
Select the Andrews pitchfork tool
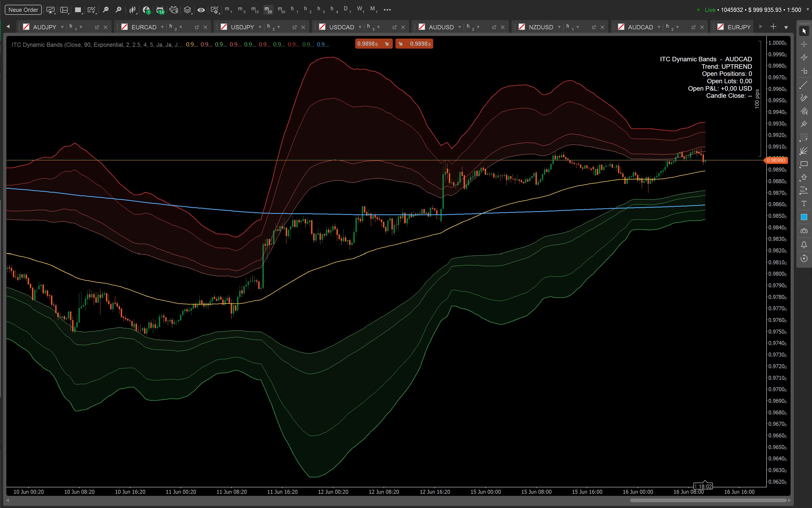pyautogui.click(x=804, y=124)
